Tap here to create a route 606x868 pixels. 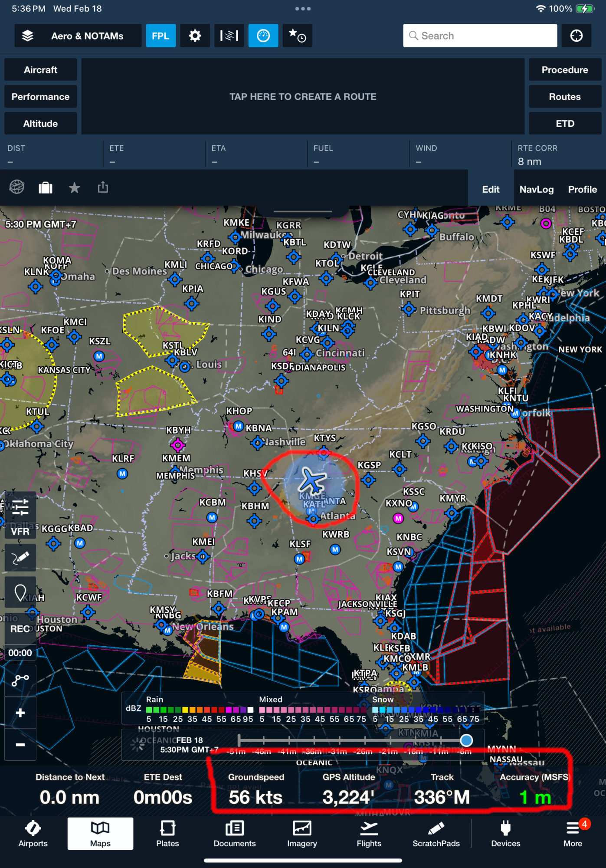coord(303,97)
